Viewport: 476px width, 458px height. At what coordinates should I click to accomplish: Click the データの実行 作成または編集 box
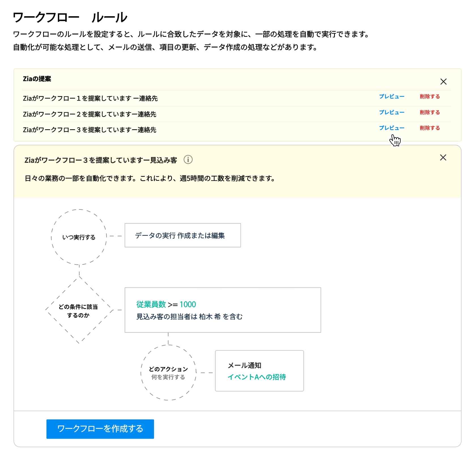[x=183, y=235]
